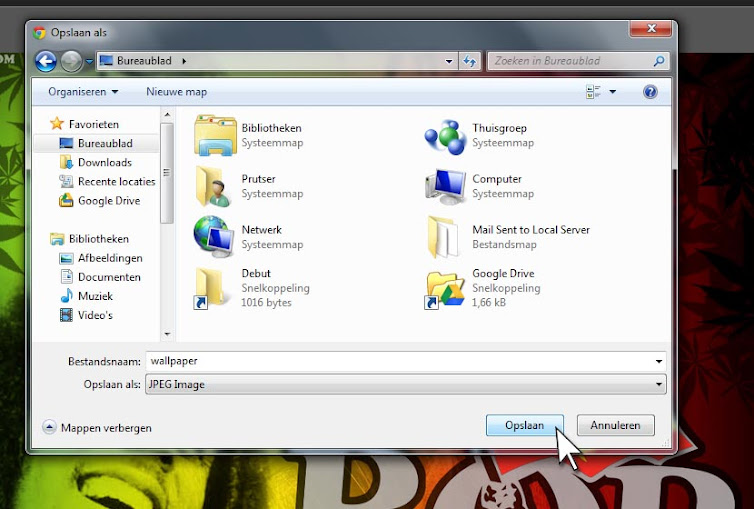The width and height of the screenshot is (754, 509).
Task: Click Bureaublad in the address bar
Action: 144,61
